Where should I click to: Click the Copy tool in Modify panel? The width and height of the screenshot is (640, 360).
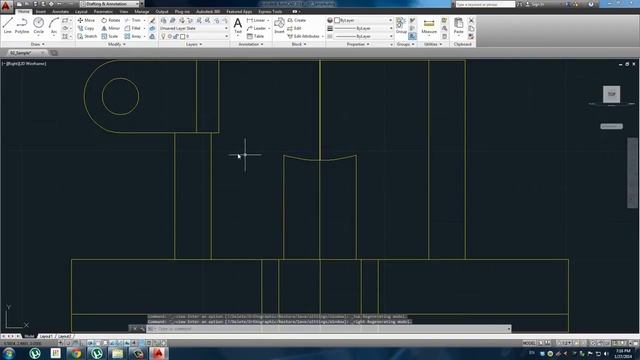click(86, 28)
